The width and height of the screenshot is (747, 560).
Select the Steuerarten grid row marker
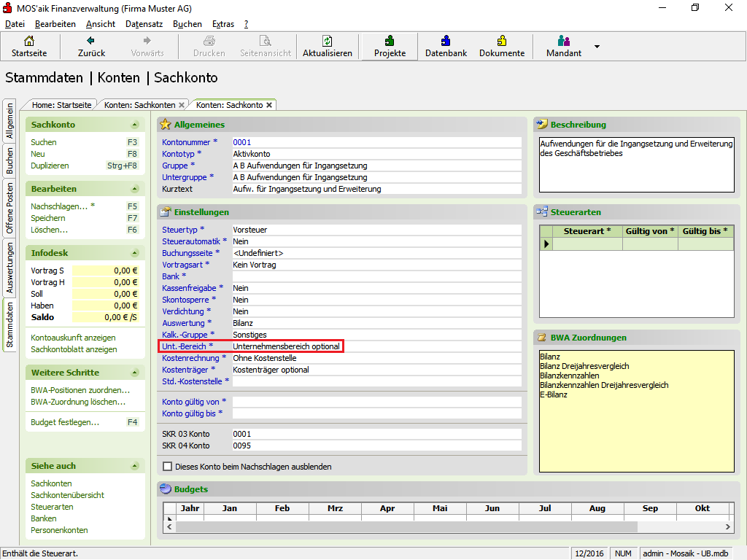point(546,244)
